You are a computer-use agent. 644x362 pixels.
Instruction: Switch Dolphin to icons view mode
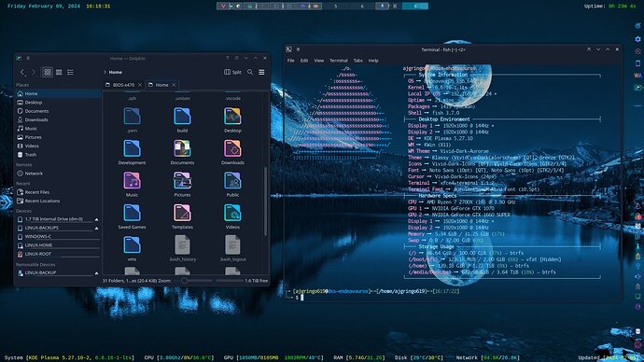[x=48, y=72]
